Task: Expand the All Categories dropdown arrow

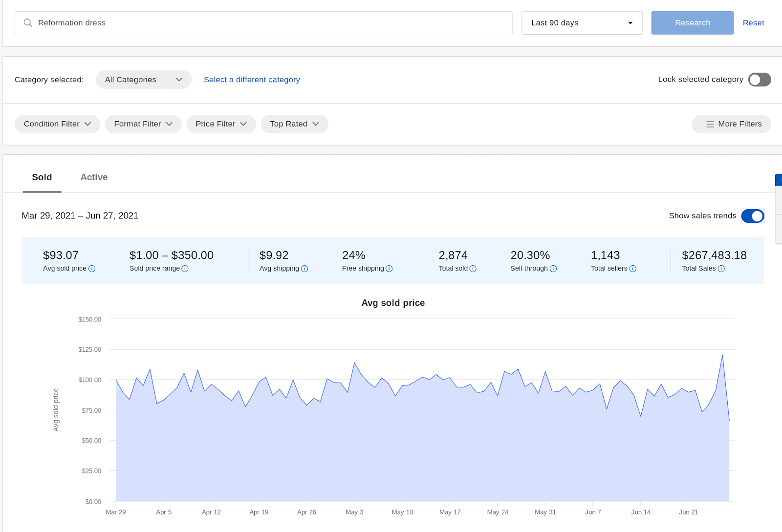Action: [x=179, y=80]
